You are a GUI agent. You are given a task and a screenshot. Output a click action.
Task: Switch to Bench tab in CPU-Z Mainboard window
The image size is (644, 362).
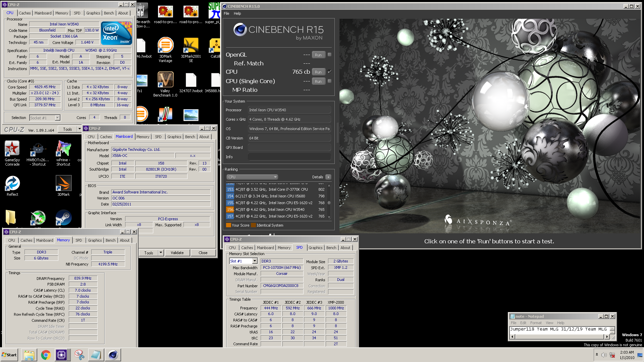click(x=190, y=137)
